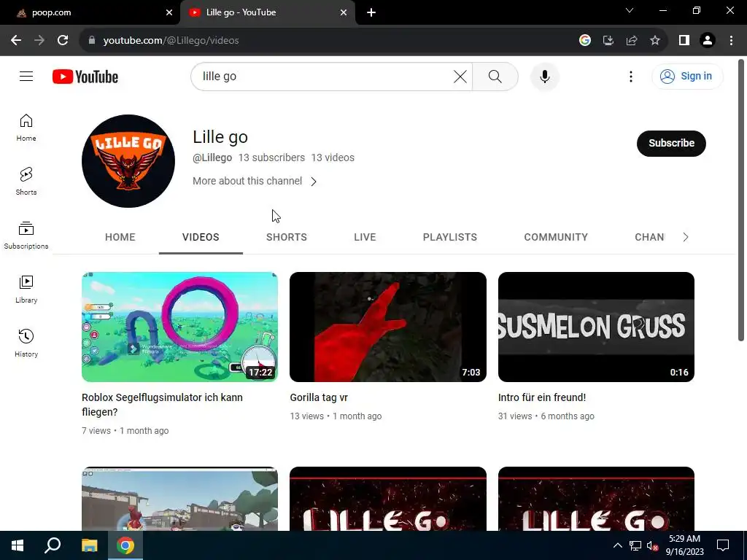Open video titled Intro für ein freund!
This screenshot has width=747, height=560.
pyautogui.click(x=542, y=397)
